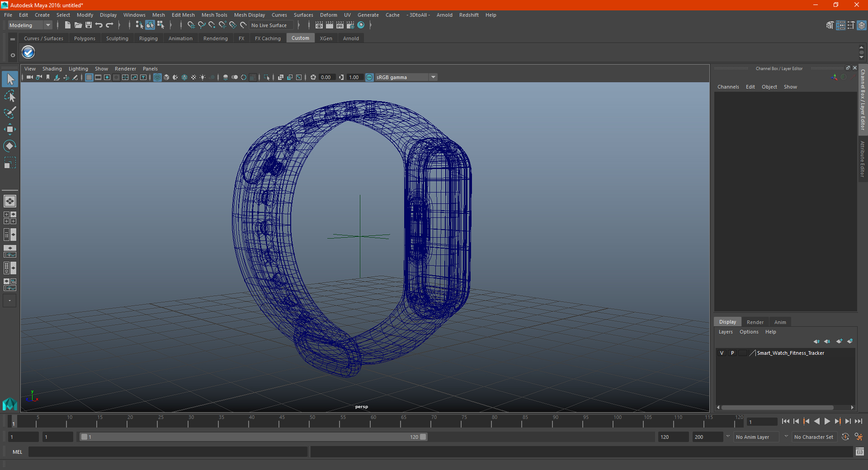This screenshot has height=470, width=868.
Task: Click the blue checkmark shelf button
Action: (28, 53)
